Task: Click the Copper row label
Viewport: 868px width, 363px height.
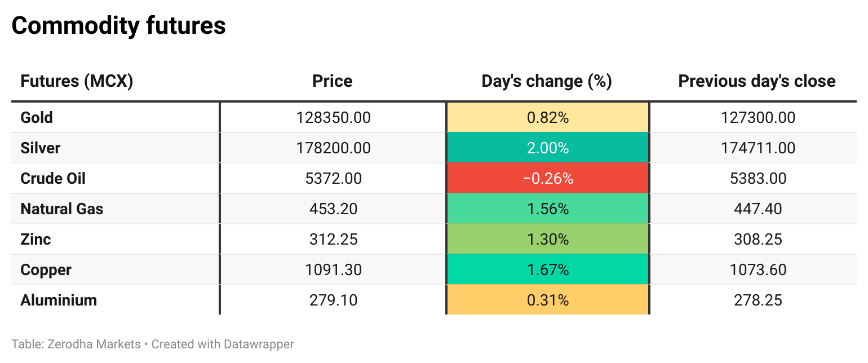Action: pyautogui.click(x=46, y=270)
